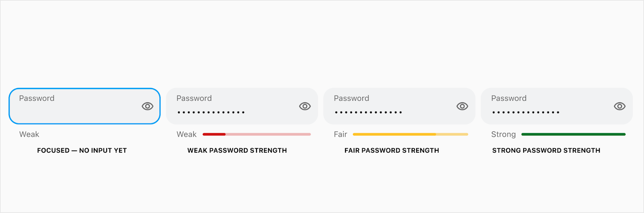Click the red filled part of the weak bar
644x213 pixels.
[214, 134]
